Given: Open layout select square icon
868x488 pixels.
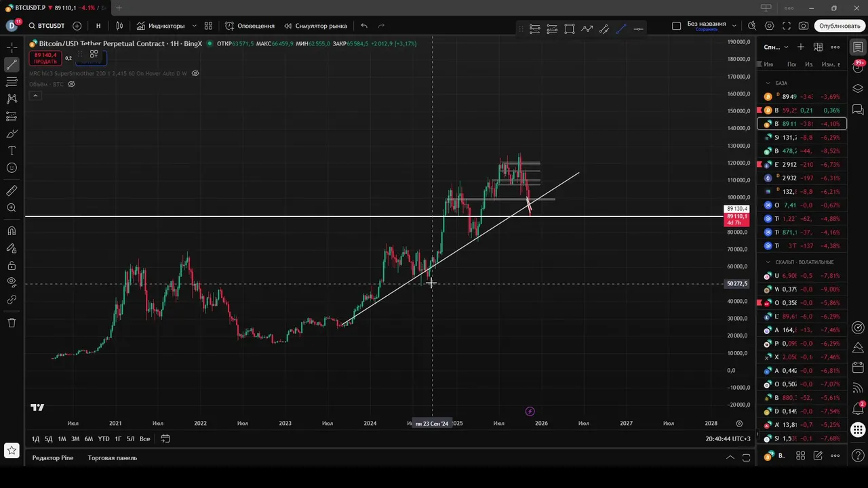Looking at the screenshot, I should (x=676, y=26).
